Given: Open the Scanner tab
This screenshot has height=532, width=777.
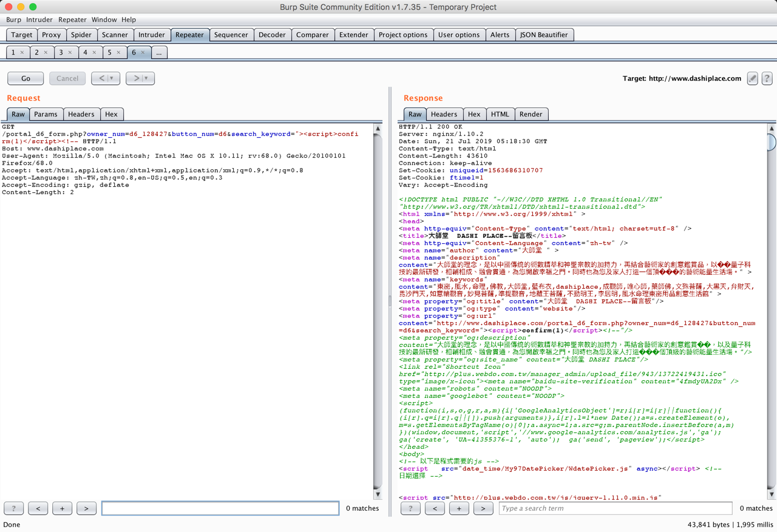Looking at the screenshot, I should point(115,35).
